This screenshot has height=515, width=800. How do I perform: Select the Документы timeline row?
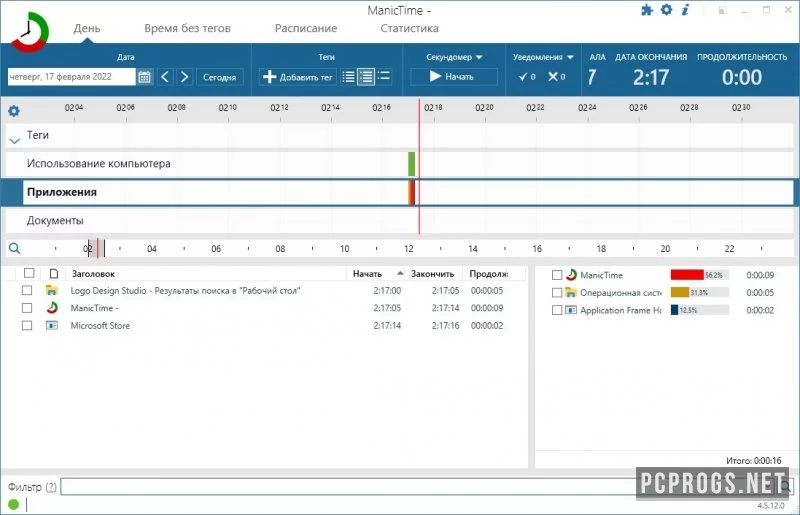(398, 220)
